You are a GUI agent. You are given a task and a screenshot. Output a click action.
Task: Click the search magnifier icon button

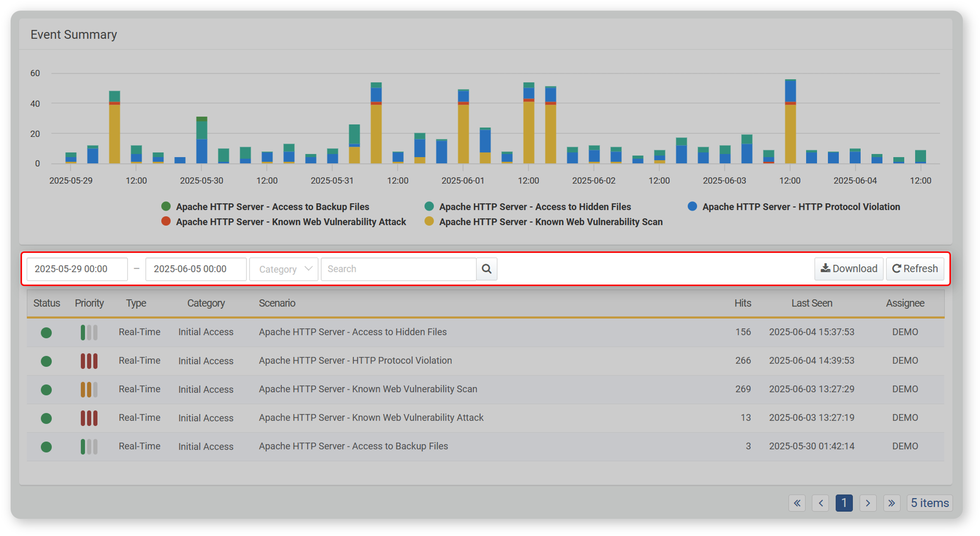(x=486, y=269)
